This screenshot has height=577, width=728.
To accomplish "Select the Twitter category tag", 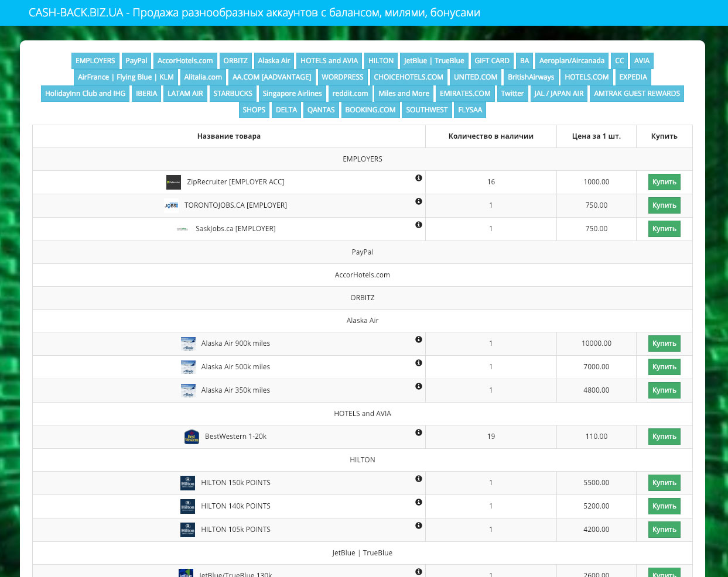I will (x=512, y=94).
